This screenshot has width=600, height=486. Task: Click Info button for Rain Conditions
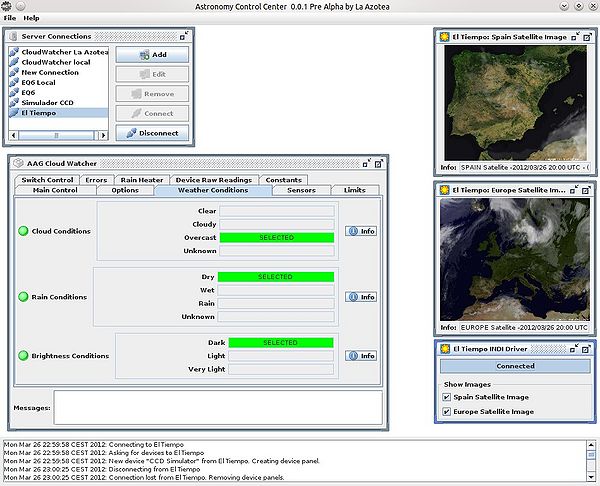click(361, 297)
